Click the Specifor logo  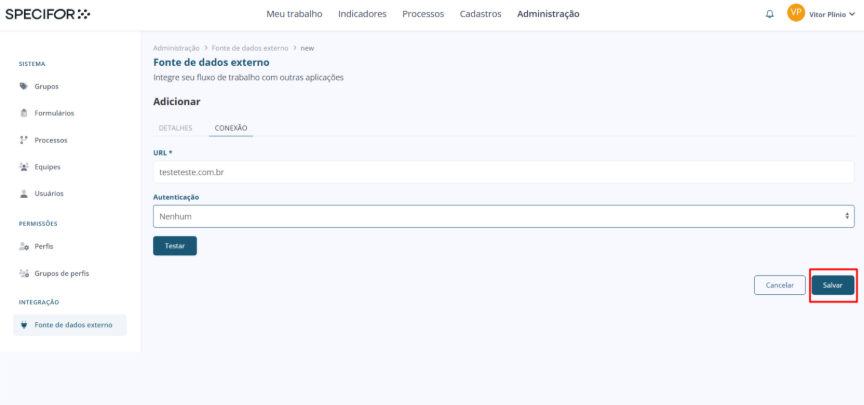pos(48,14)
